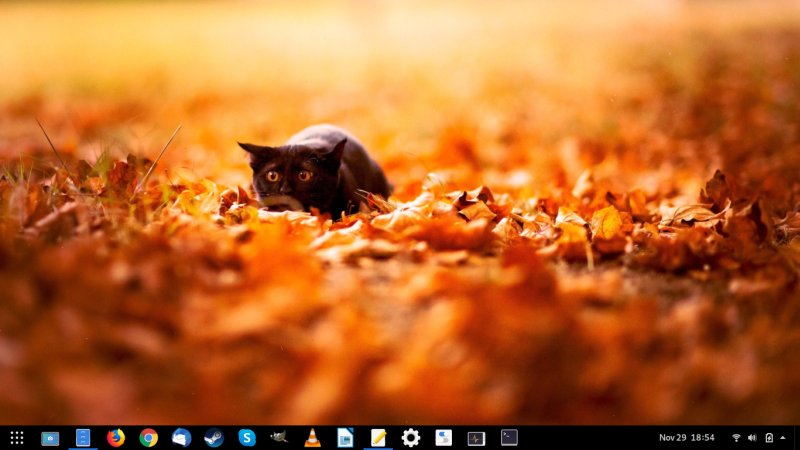Launch GIMP image editor
800x450 pixels.
[279, 437]
